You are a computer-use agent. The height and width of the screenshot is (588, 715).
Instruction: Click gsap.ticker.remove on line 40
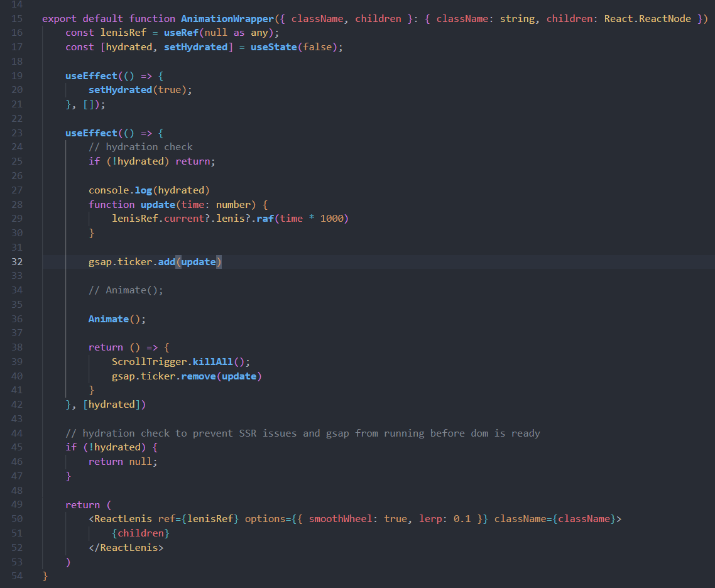coord(183,376)
